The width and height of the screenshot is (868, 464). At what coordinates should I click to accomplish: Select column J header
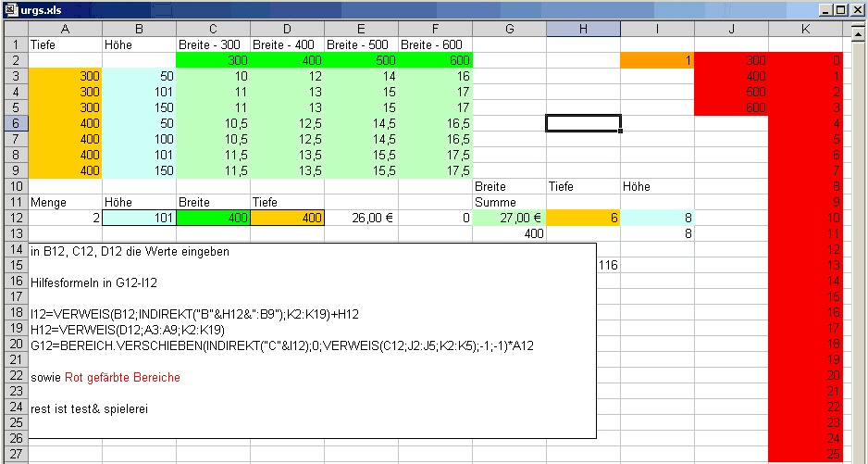pyautogui.click(x=731, y=29)
